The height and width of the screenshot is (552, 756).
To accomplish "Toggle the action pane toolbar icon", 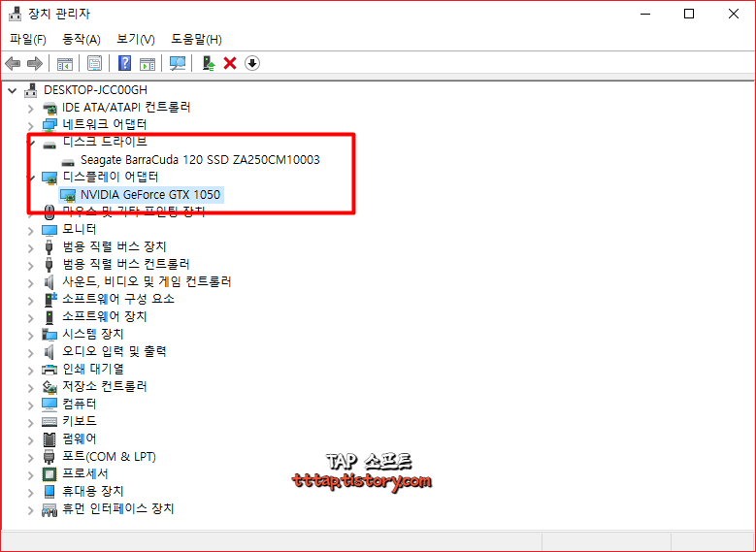I will coord(148,63).
